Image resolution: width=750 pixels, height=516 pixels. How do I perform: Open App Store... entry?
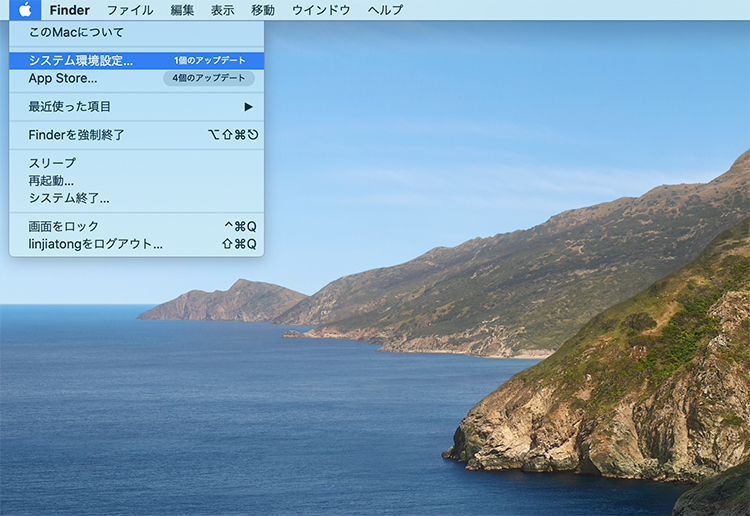click(136, 78)
